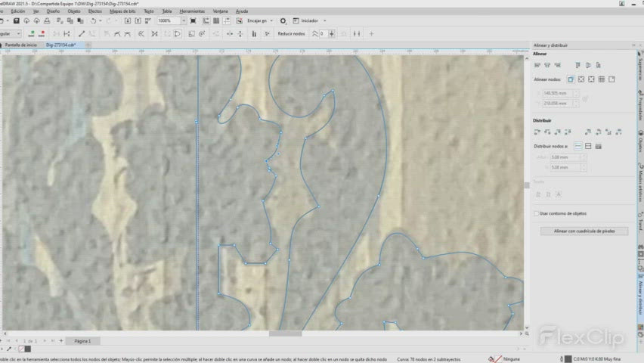Enable Usar contorno de objetos checkbox
644x363 pixels.
(x=537, y=213)
